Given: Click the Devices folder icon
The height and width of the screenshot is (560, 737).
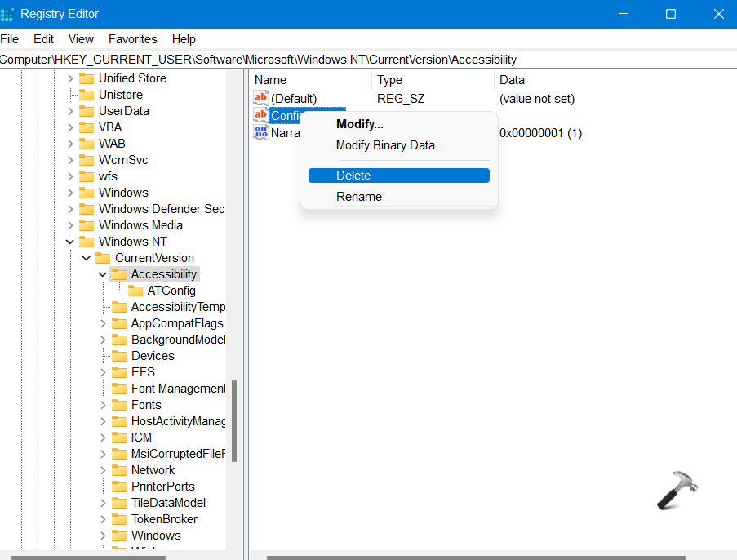Looking at the screenshot, I should pos(119,356).
